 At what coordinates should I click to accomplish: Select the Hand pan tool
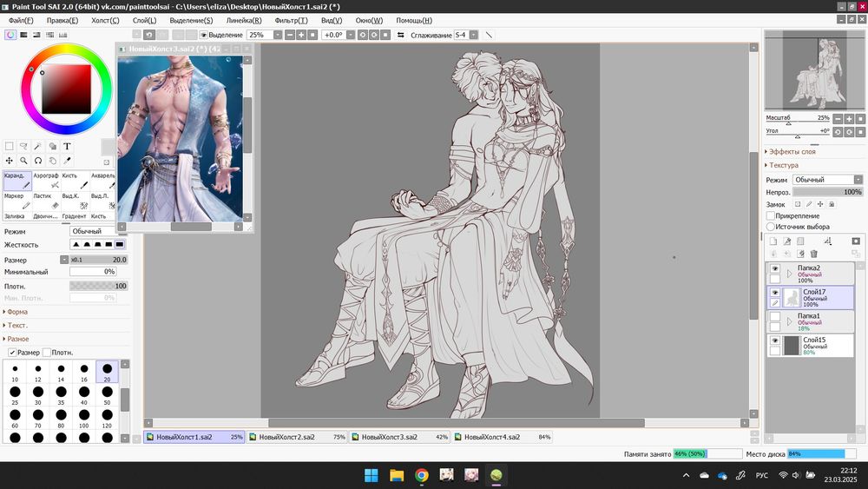(53, 161)
